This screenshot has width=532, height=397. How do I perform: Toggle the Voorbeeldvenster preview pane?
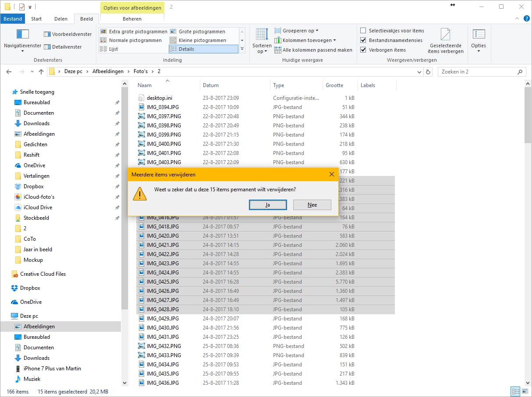pyautogui.click(x=67, y=34)
